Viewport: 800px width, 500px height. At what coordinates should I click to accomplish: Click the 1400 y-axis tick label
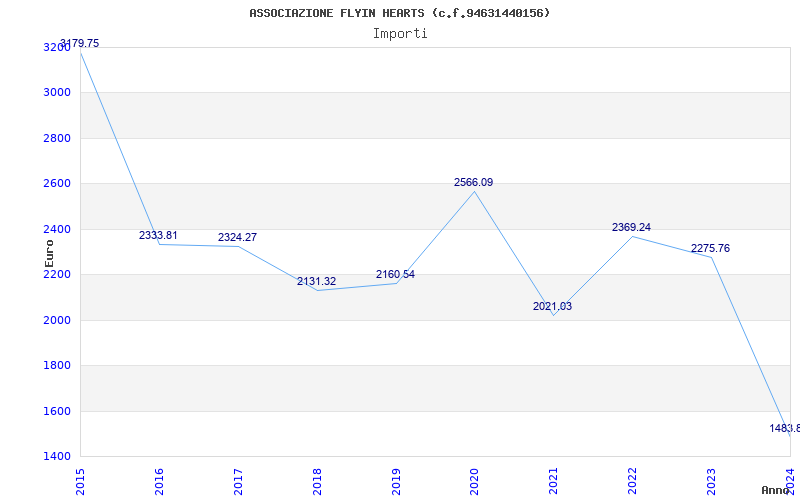[x=57, y=456]
